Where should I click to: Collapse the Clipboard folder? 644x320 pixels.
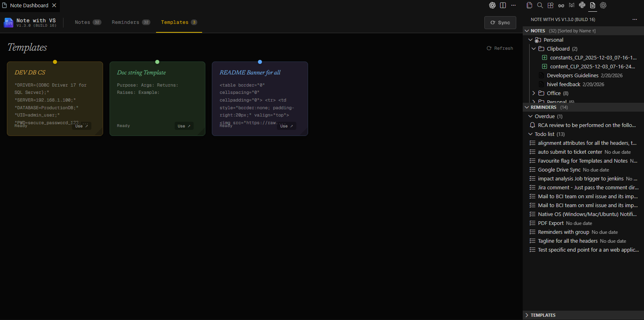pos(534,49)
